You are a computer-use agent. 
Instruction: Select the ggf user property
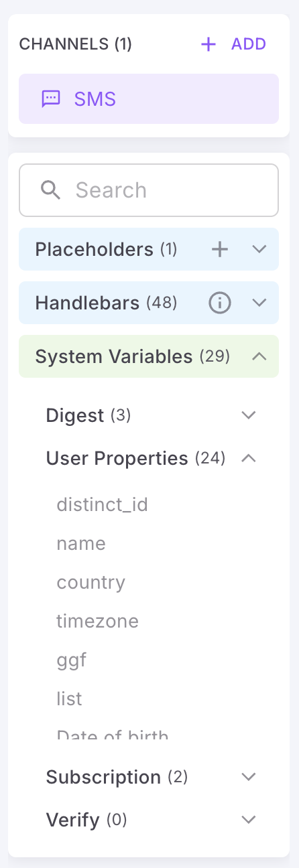tap(72, 660)
